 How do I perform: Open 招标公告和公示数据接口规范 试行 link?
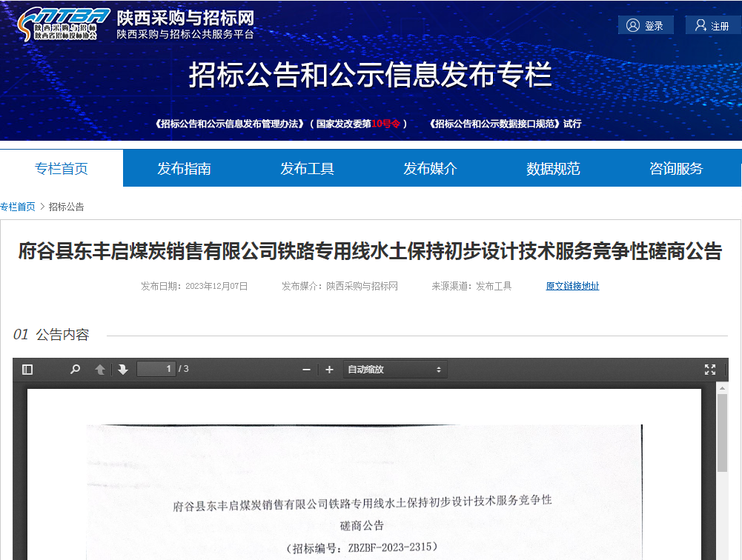pos(506,124)
